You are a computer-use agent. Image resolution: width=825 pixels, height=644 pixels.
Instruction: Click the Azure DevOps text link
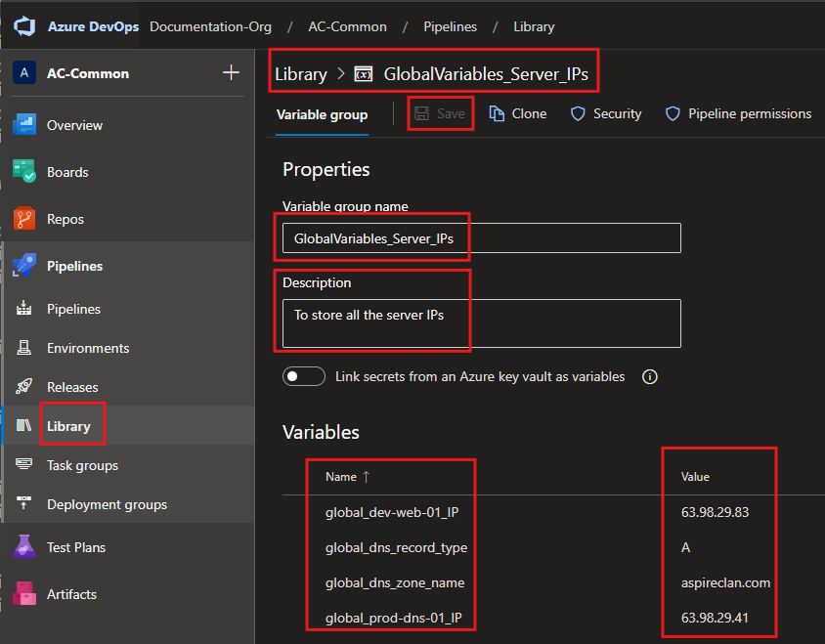93,26
